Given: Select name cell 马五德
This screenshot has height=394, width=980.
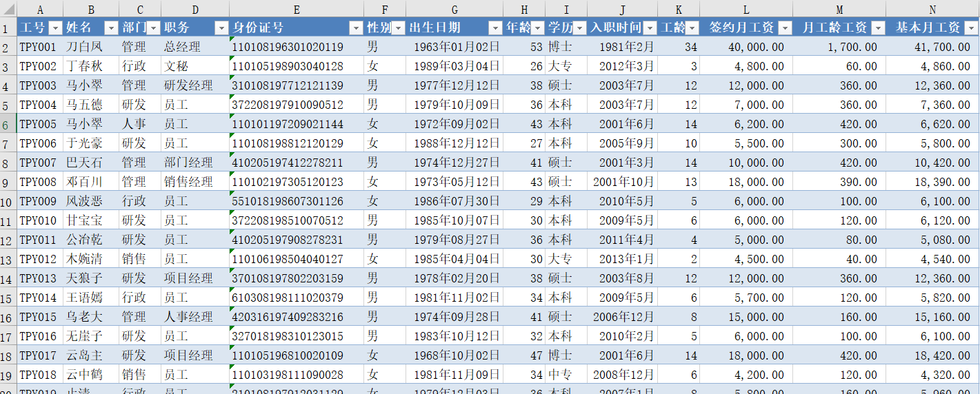Looking at the screenshot, I should point(91,105).
